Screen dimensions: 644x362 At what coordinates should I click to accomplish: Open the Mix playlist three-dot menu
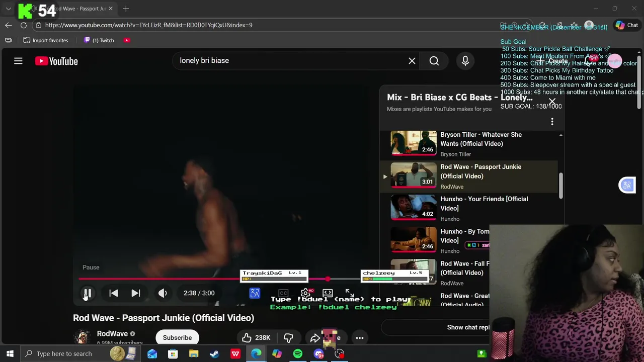552,122
